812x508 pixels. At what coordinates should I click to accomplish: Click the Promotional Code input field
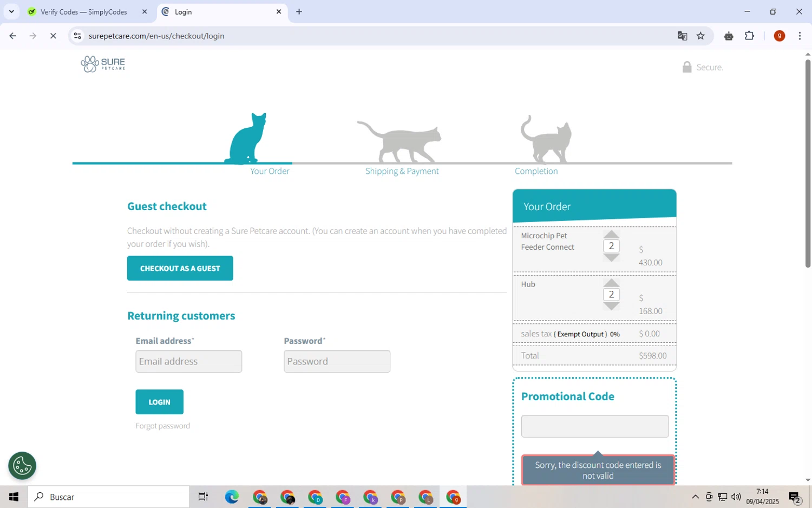(595, 426)
